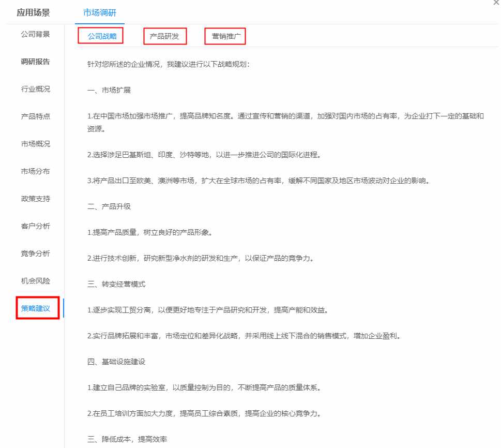Image resolution: width=501 pixels, height=448 pixels.
Task: Click the heading 三、转变经营模式
Action: tap(116, 285)
